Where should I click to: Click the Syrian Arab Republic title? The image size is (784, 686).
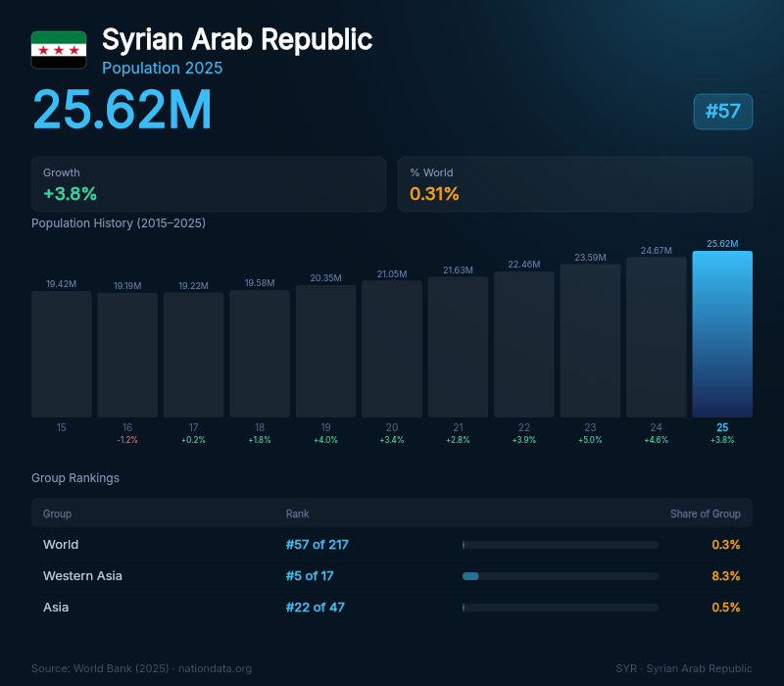point(237,39)
